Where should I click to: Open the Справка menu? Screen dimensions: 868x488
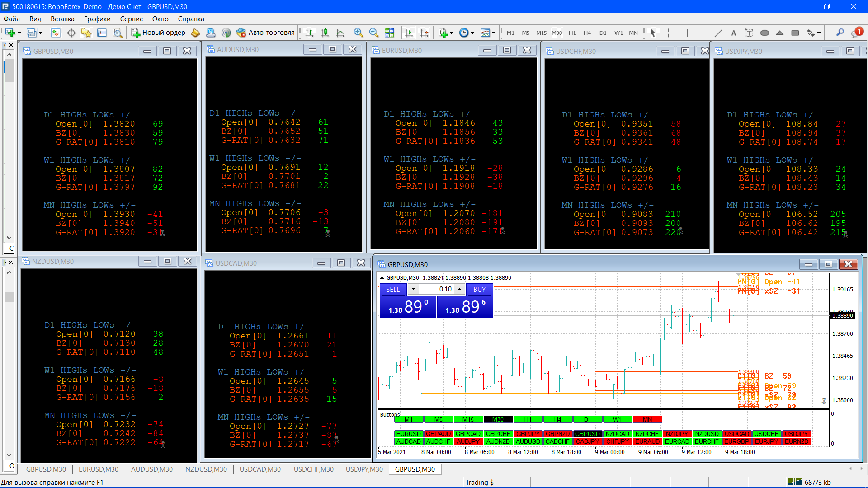click(191, 19)
